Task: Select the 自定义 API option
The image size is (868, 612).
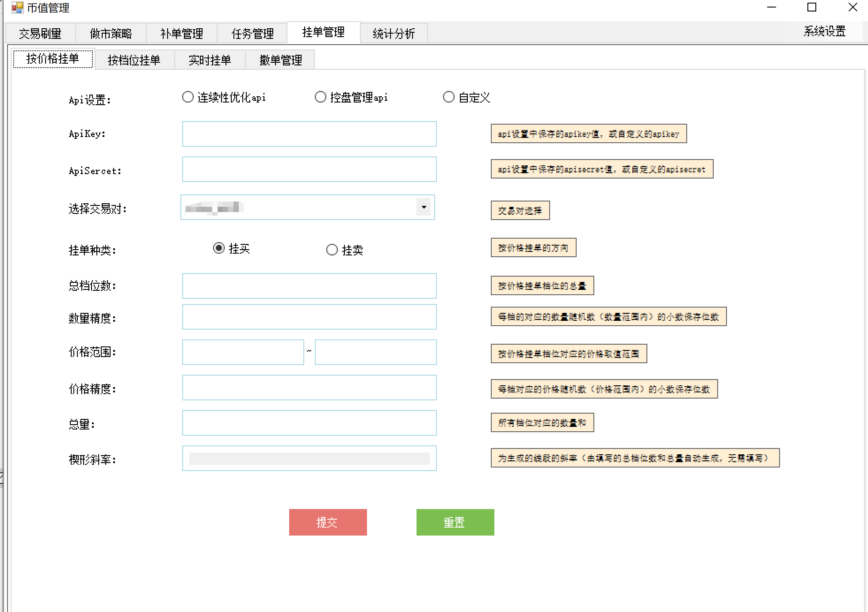Action: pyautogui.click(x=449, y=97)
